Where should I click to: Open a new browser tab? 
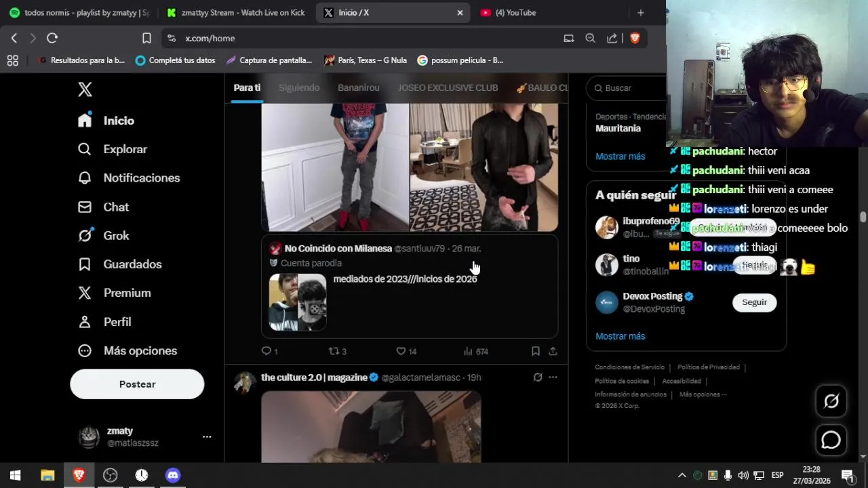(x=640, y=12)
